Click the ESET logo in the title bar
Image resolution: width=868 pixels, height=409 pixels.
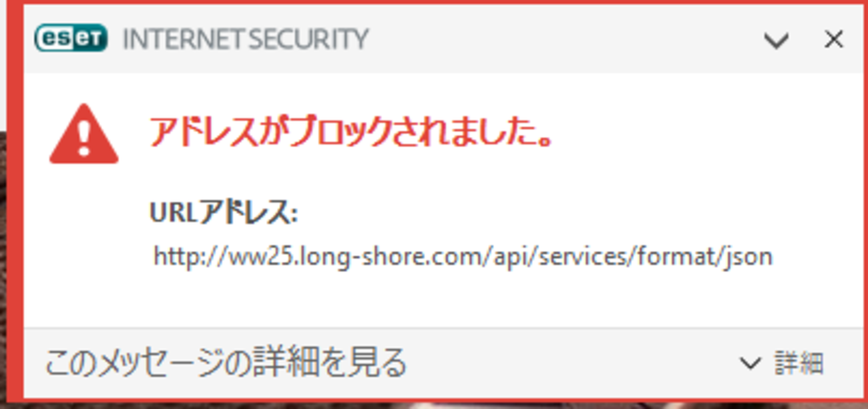[71, 39]
